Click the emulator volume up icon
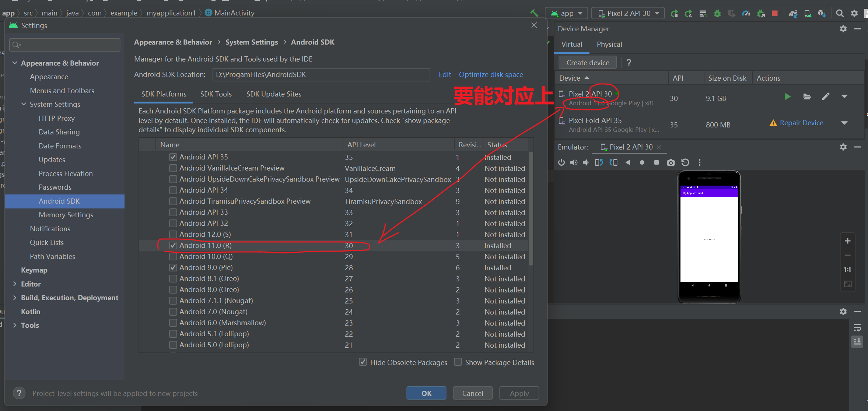The width and height of the screenshot is (868, 411). click(x=574, y=162)
